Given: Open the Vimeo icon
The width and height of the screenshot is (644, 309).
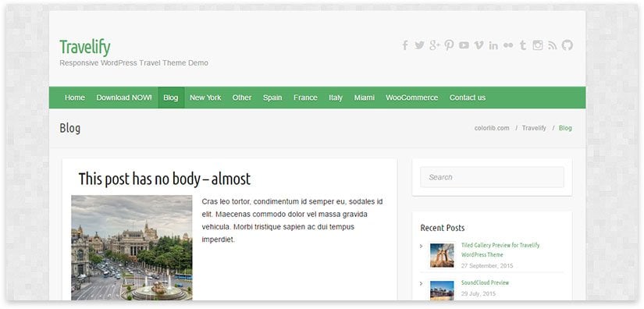Looking at the screenshot, I should coord(479,45).
